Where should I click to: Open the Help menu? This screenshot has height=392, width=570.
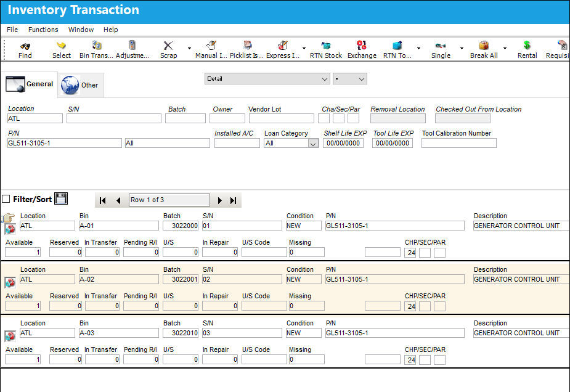tap(110, 30)
